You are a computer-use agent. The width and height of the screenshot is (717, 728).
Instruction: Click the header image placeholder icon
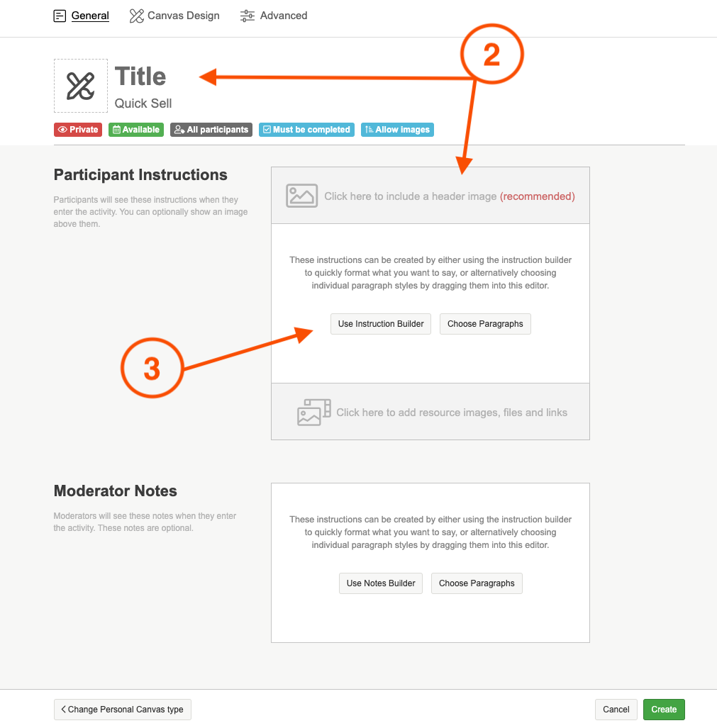tap(302, 196)
